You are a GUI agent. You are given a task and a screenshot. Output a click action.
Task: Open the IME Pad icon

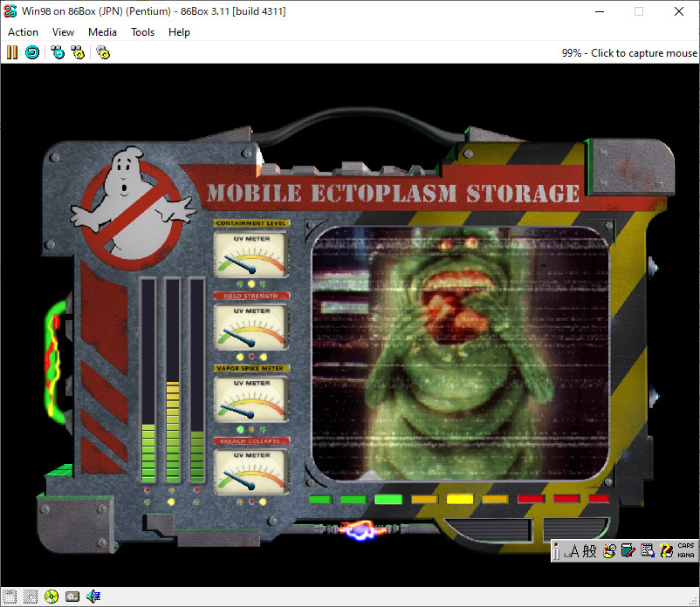click(x=609, y=551)
